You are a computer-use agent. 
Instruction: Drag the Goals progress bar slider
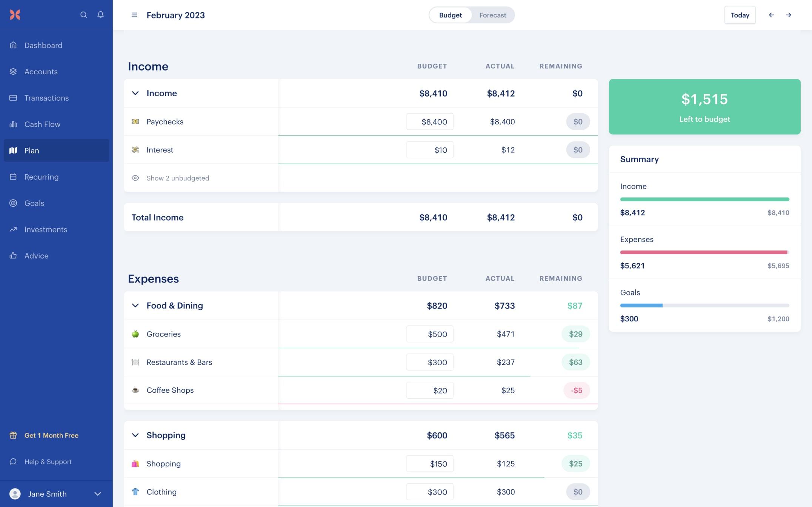(x=662, y=306)
